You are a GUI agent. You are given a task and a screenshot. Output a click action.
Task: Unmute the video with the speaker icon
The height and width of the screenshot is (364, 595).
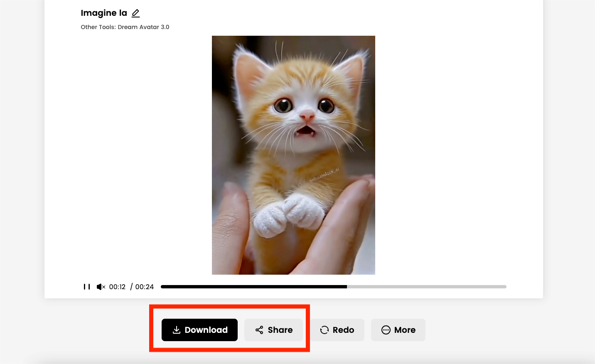click(x=101, y=287)
